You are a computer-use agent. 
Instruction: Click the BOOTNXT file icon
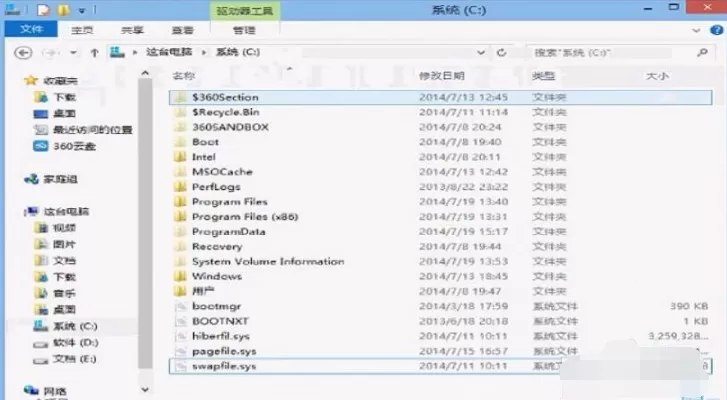click(180, 321)
